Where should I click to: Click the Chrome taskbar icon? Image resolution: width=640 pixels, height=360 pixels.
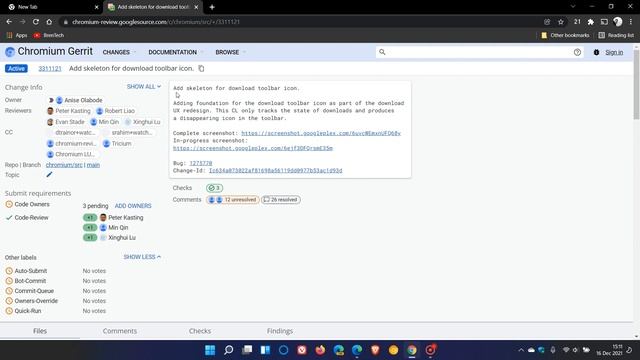click(x=412, y=350)
